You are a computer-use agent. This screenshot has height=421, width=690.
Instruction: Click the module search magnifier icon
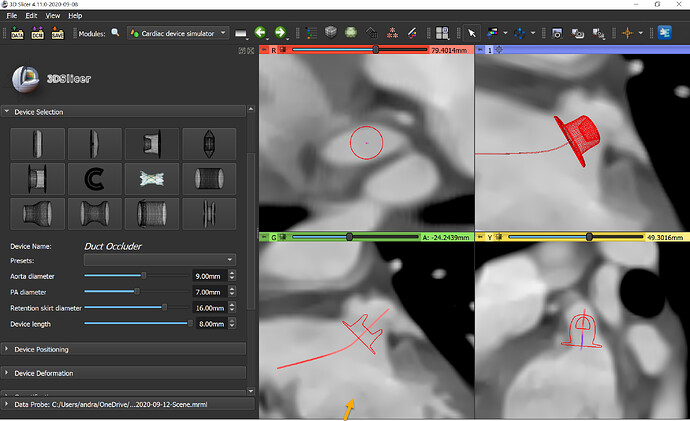(x=116, y=34)
